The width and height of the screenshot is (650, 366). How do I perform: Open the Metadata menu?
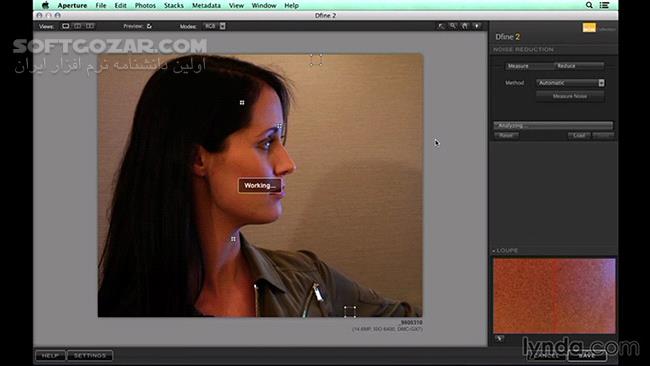(x=206, y=5)
